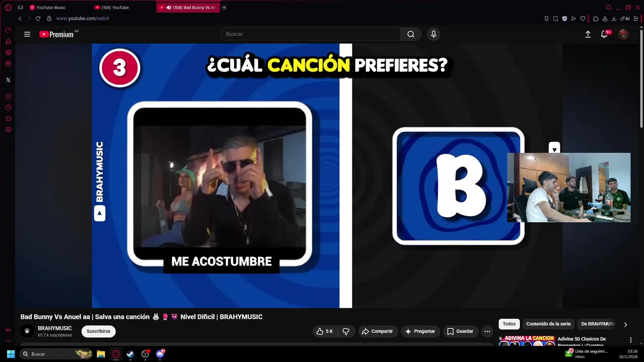Screen dimensions: 644x362
Task: Toggle the ad blocker shield
Action: [565, 19]
